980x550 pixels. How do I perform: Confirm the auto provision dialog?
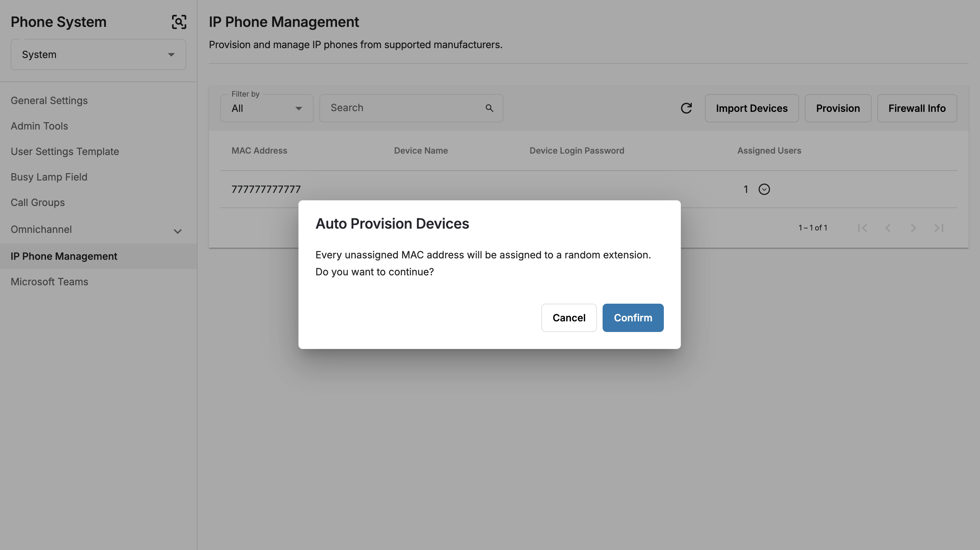pyautogui.click(x=633, y=318)
